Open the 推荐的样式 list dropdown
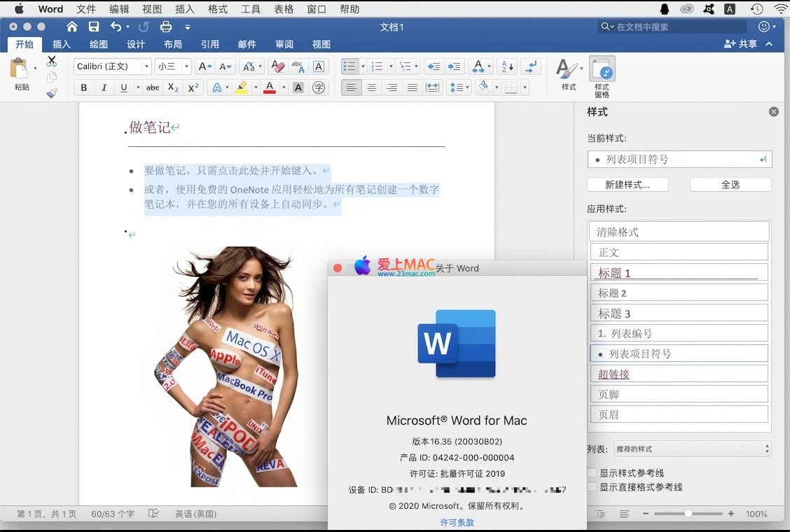790x532 pixels. [692, 449]
